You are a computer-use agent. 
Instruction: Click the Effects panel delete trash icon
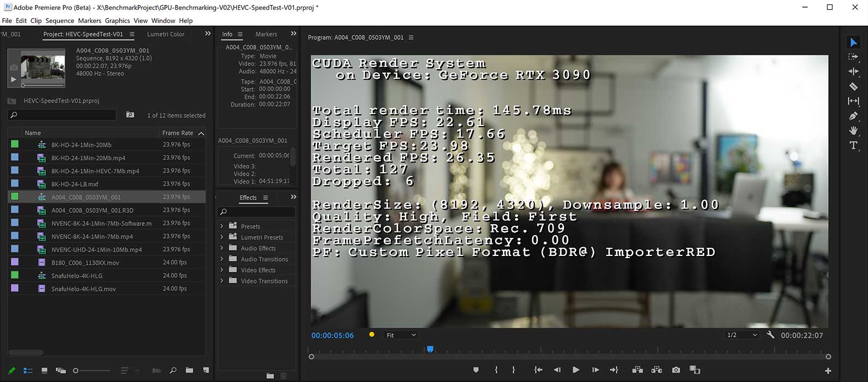[283, 375]
